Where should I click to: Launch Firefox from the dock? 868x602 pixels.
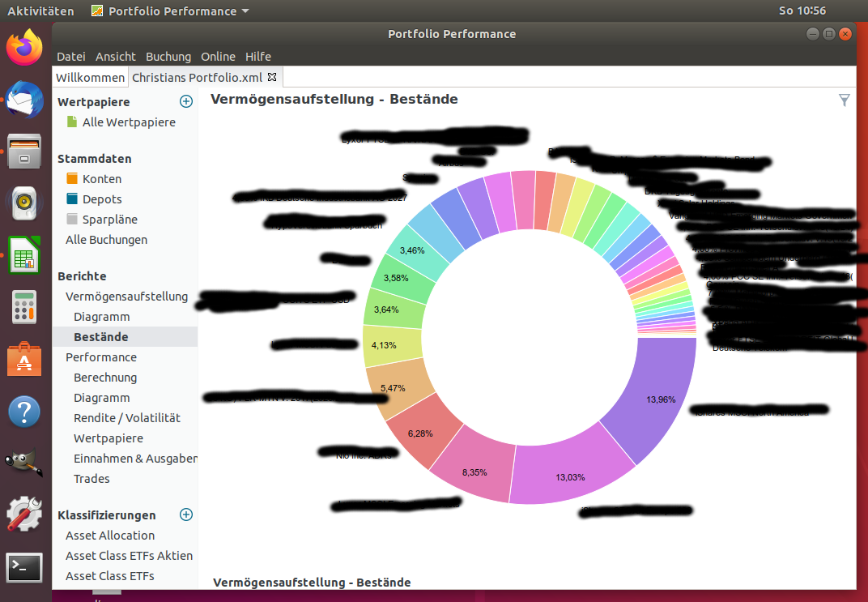click(24, 47)
